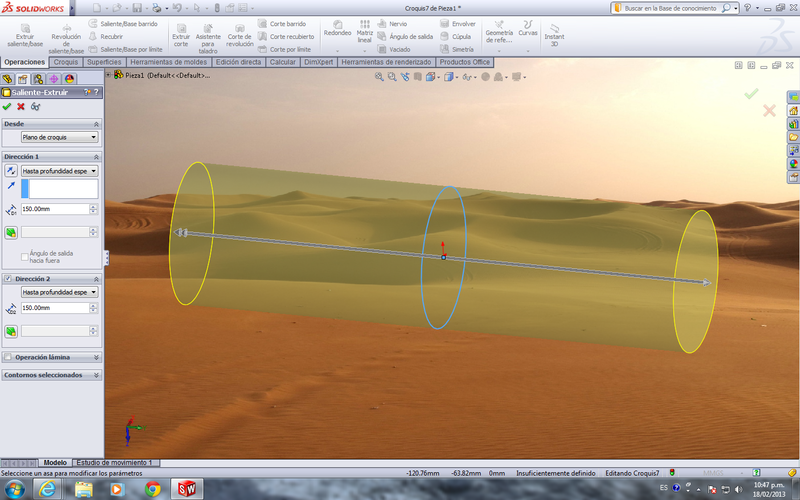Open DimXpertManager tab icon

[54, 79]
